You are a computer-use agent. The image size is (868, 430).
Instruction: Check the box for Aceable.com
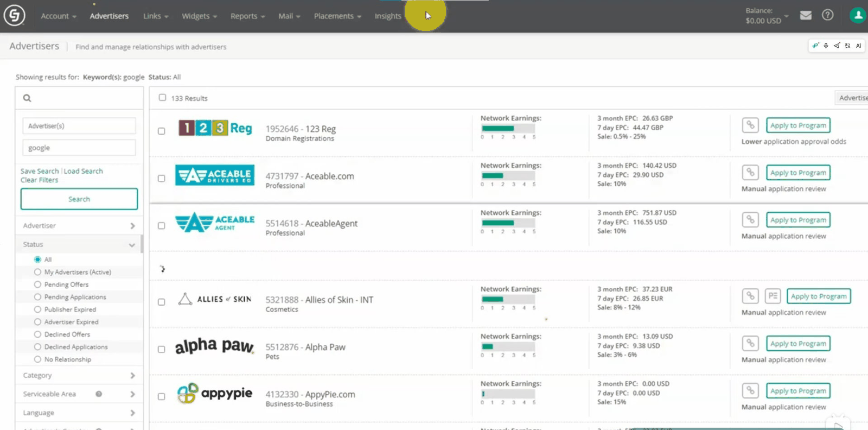[161, 178]
